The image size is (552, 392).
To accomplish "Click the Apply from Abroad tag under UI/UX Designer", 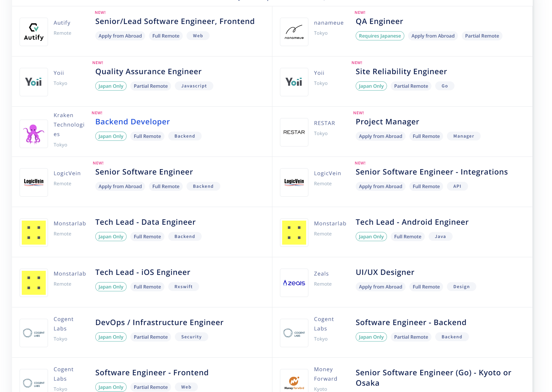I will (x=380, y=287).
